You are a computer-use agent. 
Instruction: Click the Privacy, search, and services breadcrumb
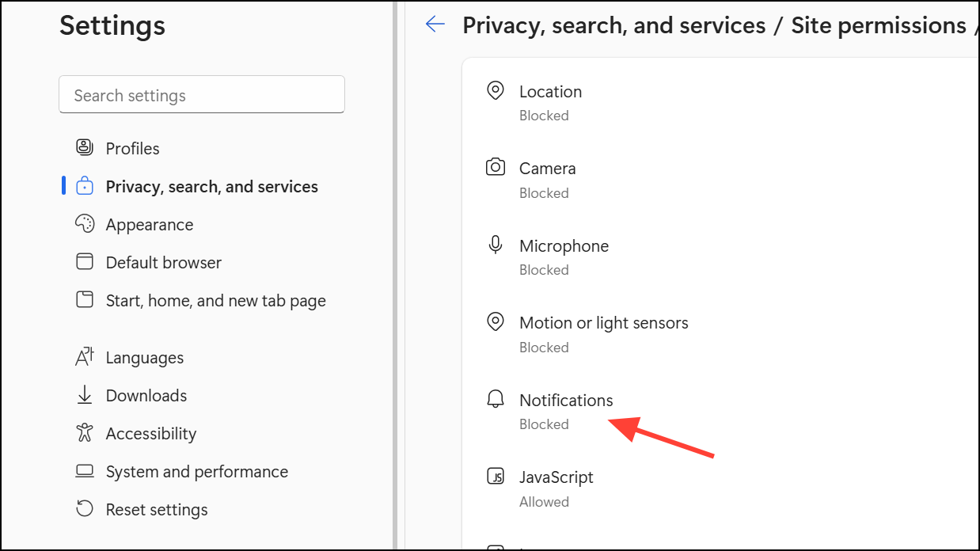tap(613, 25)
